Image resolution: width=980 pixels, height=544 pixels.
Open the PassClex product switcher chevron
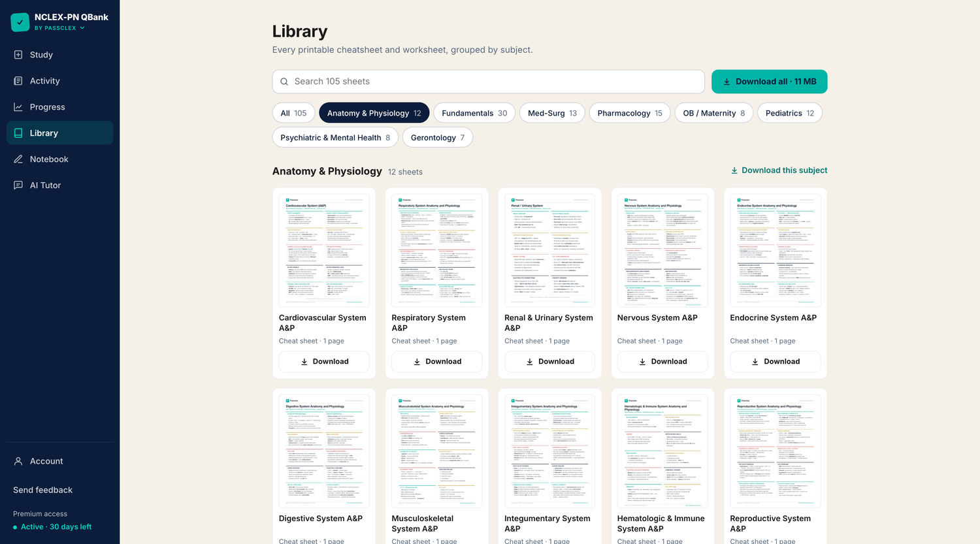tap(82, 28)
